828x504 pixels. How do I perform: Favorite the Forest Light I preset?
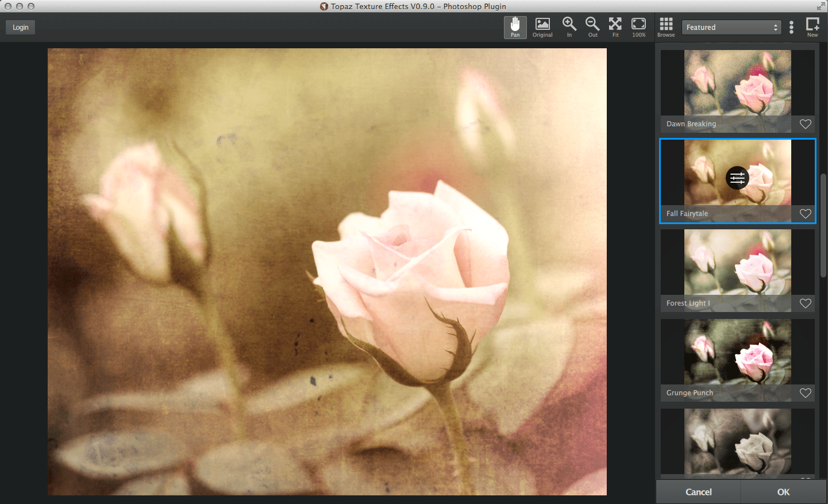804,303
